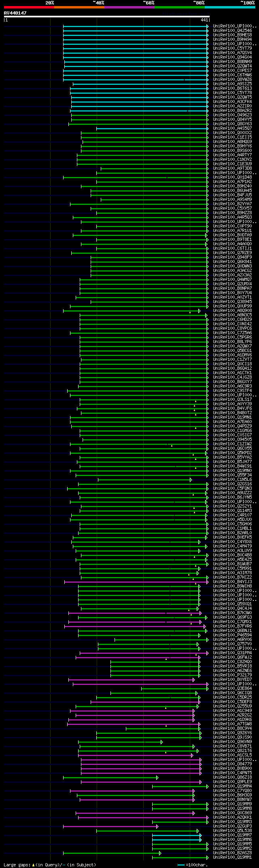Click the UniRef100_B4VIJ3 label
The image size is (259, 868).
point(232,581)
